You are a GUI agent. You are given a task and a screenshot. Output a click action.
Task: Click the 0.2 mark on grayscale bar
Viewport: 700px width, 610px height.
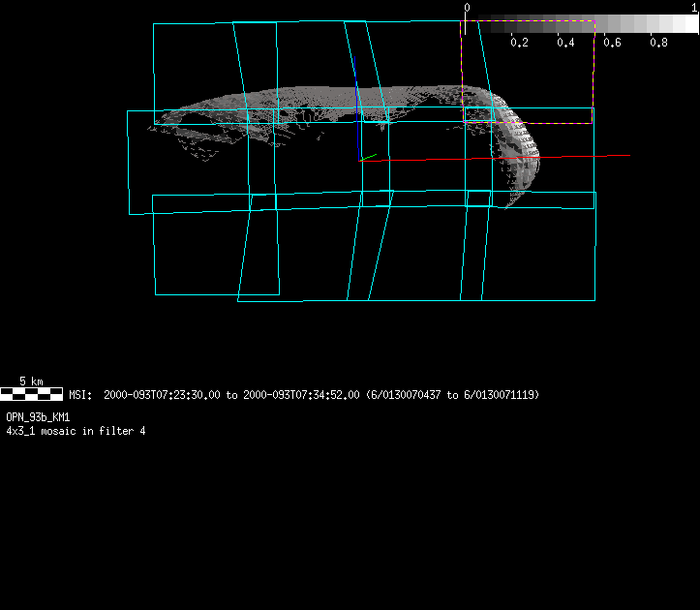(x=520, y=43)
